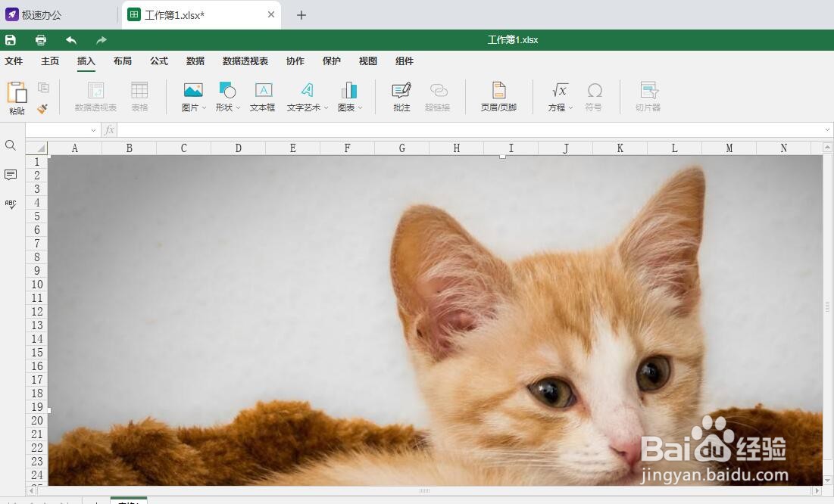Image resolution: width=834 pixels, height=504 pixels.
Task: Undo last action with the undo arrow
Action: pyautogui.click(x=72, y=39)
